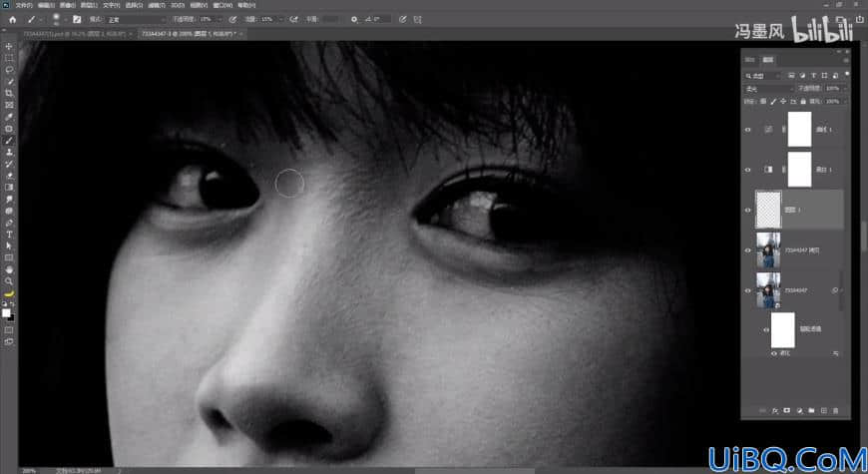Select the Pen tool
Screen dimensions: 868x474
[x=9, y=223]
